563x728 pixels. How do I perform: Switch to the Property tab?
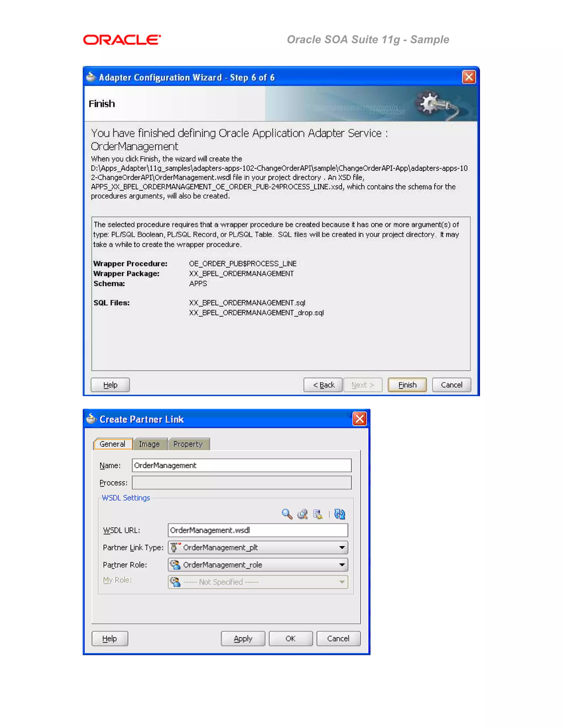188,444
